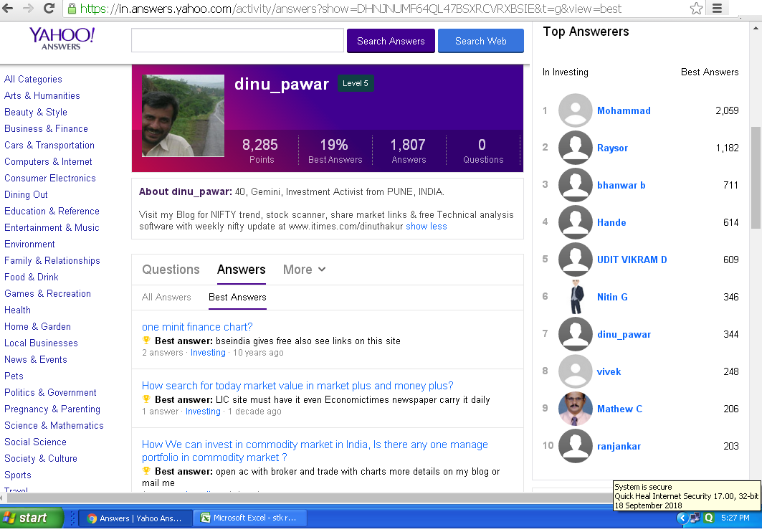
Task: Click Investing category under first answer
Action: tap(208, 353)
